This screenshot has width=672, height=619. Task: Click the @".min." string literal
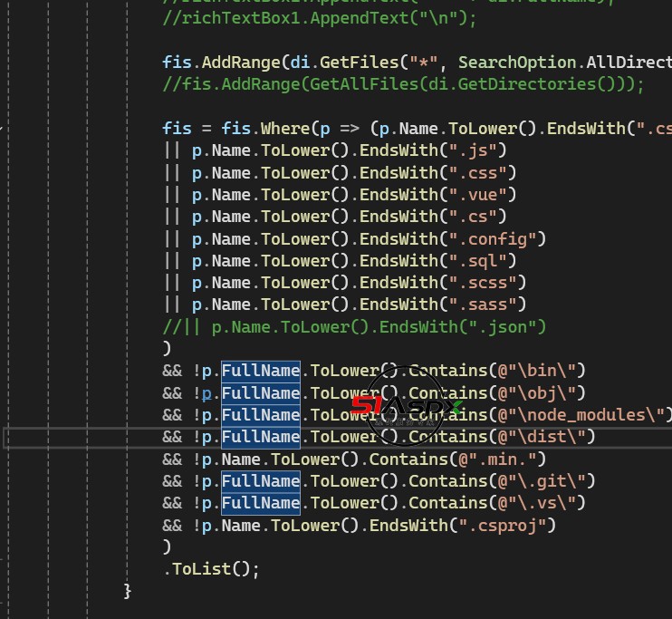[x=497, y=459]
